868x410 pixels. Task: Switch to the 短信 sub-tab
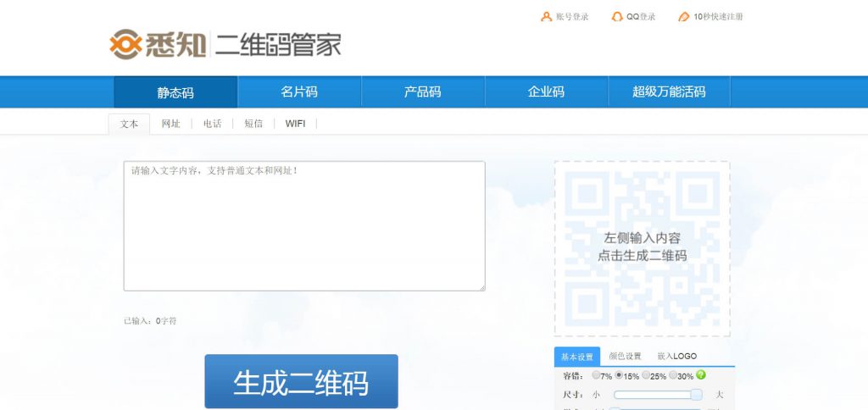tap(253, 124)
